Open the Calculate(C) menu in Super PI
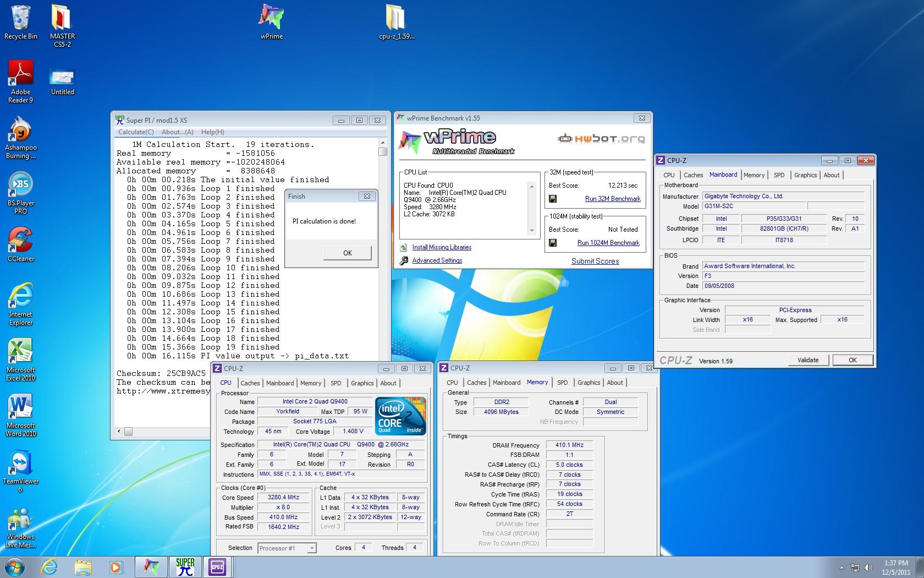Image resolution: width=924 pixels, height=578 pixels. (x=136, y=132)
